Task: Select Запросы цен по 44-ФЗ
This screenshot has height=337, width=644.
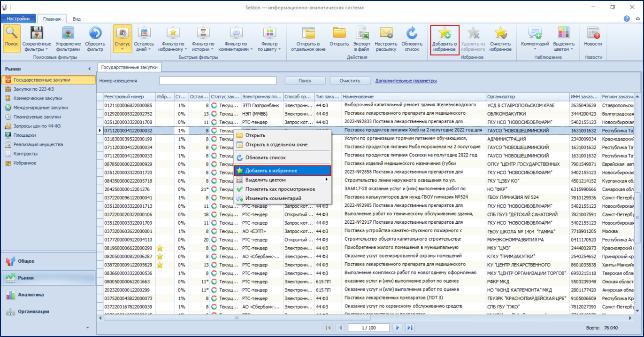Action: 48,126
